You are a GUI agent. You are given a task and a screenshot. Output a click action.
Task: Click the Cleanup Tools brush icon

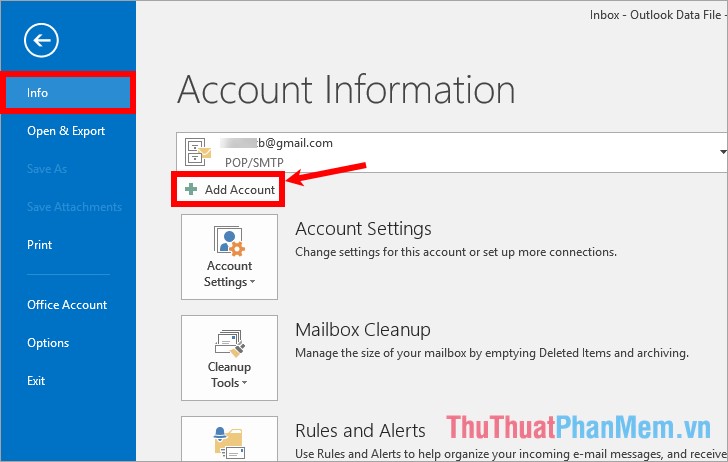coord(229,344)
